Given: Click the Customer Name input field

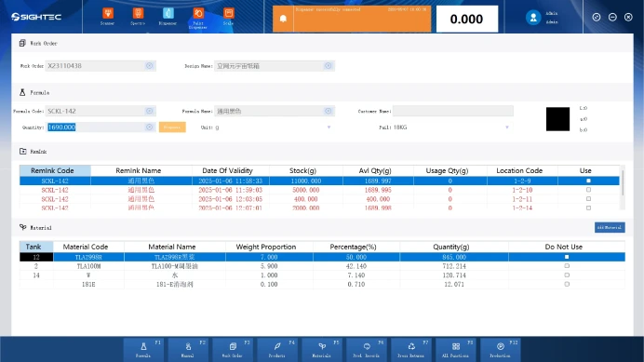Looking at the screenshot, I should 452,111.
